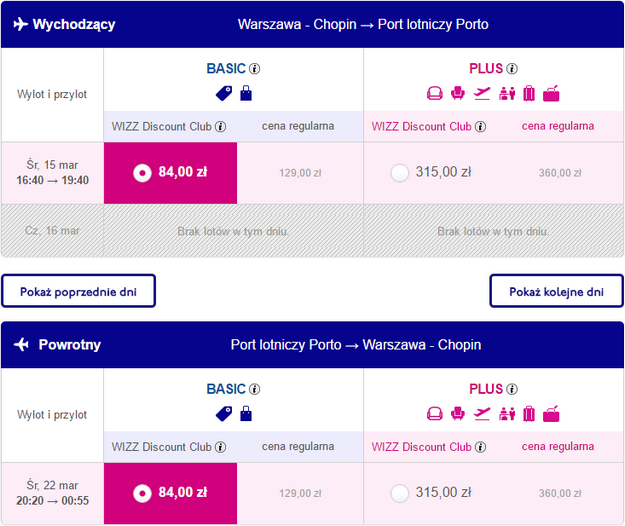This screenshot has width=625, height=526.
Task: Click the PLUS info icon in outbound section
Action: click(x=512, y=69)
